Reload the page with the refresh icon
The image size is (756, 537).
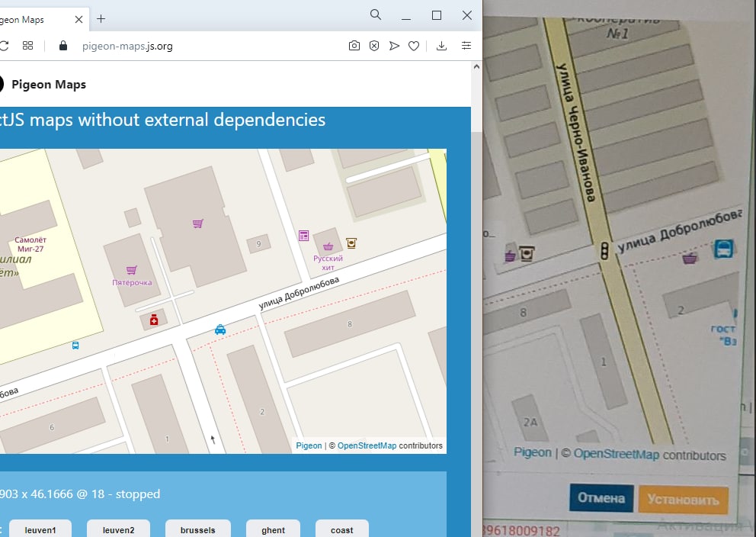[4, 46]
